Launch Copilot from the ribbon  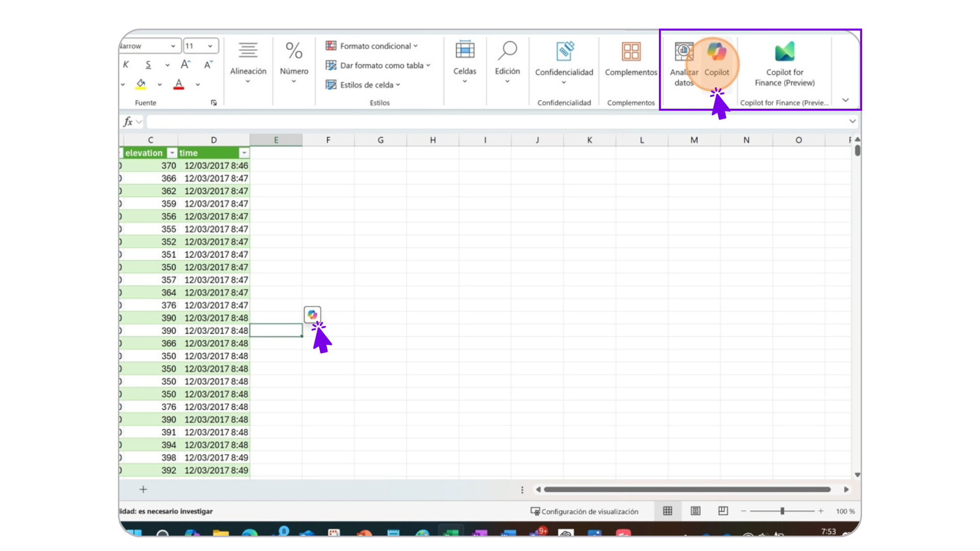coord(717,59)
